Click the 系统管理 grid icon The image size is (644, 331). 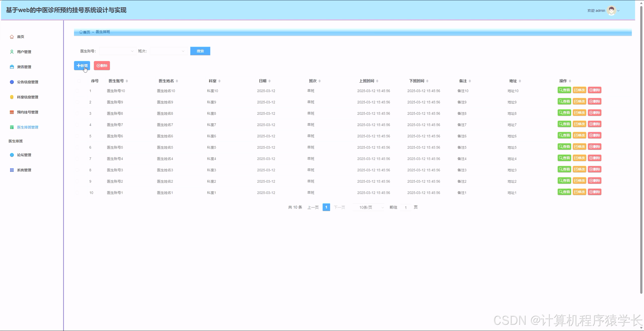[12, 170]
